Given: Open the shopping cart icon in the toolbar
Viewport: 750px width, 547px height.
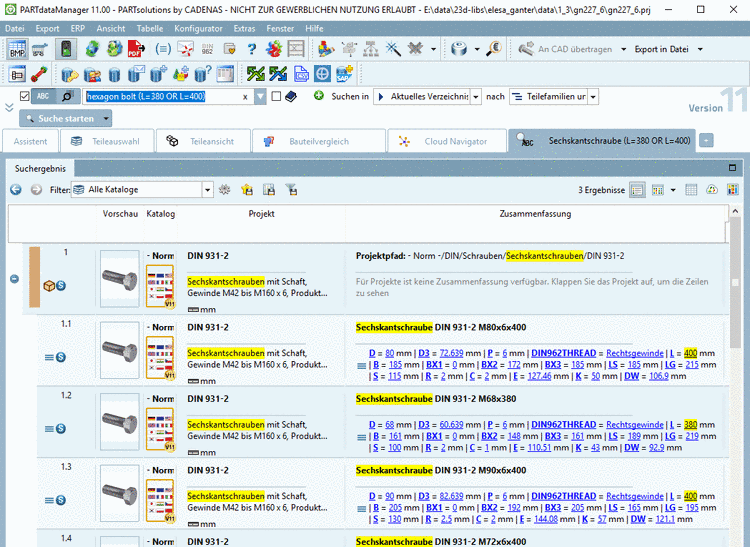Looking at the screenshot, I should [x=40, y=49].
